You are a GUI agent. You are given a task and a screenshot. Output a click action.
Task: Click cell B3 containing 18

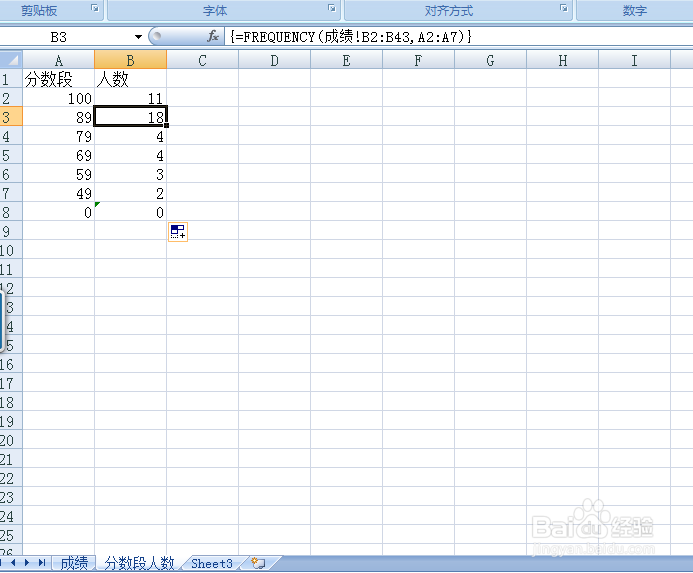tap(130, 117)
